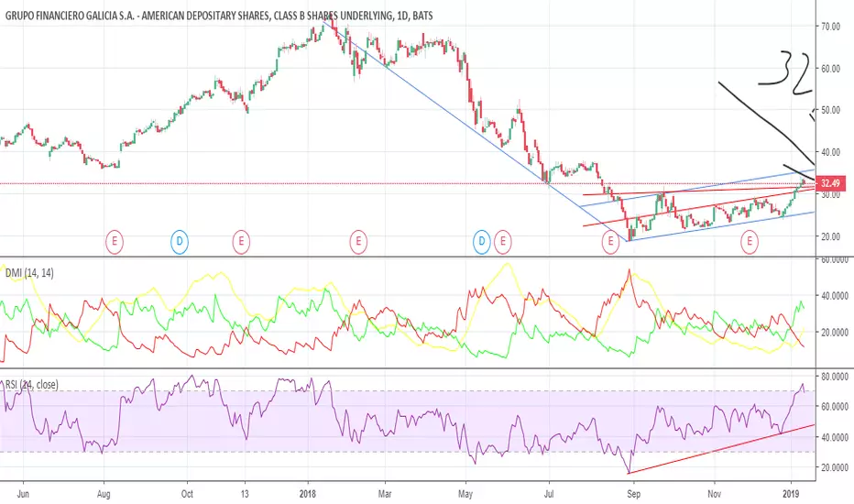Click the 20.00 price scale value
The image size is (854, 504).
830,236
